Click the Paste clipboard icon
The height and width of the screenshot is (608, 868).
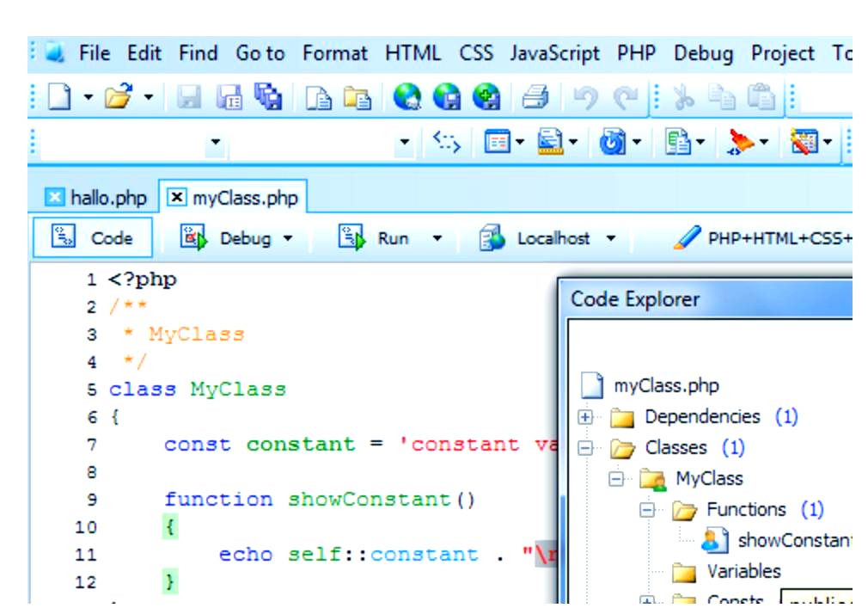[x=761, y=97]
